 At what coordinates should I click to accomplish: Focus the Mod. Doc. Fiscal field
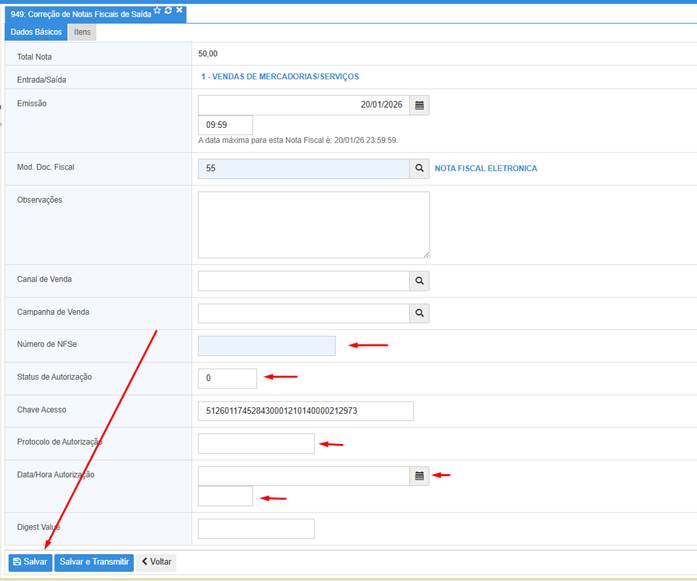tap(304, 168)
